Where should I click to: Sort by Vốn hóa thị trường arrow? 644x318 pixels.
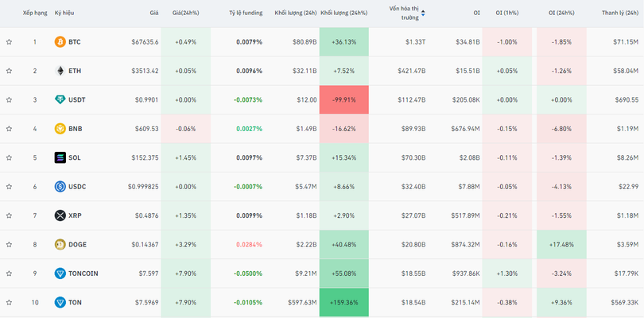423,13
